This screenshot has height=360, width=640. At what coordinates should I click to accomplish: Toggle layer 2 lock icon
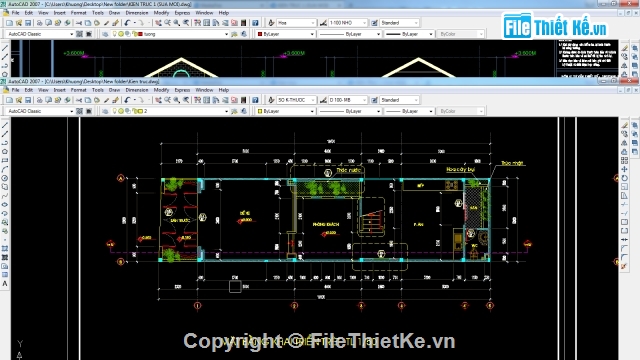[x=134, y=111]
